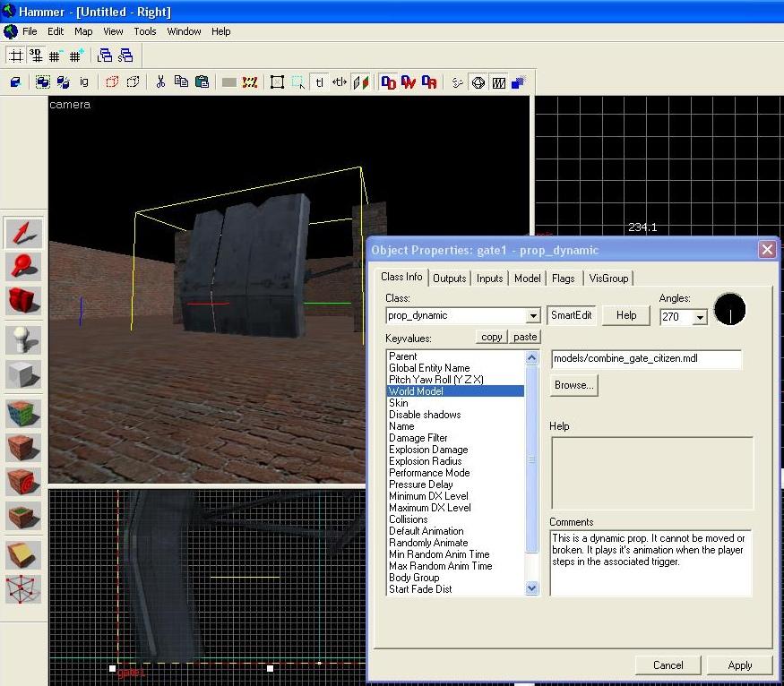This screenshot has height=686, width=784.
Task: Click the Browse... button
Action: pyautogui.click(x=574, y=385)
